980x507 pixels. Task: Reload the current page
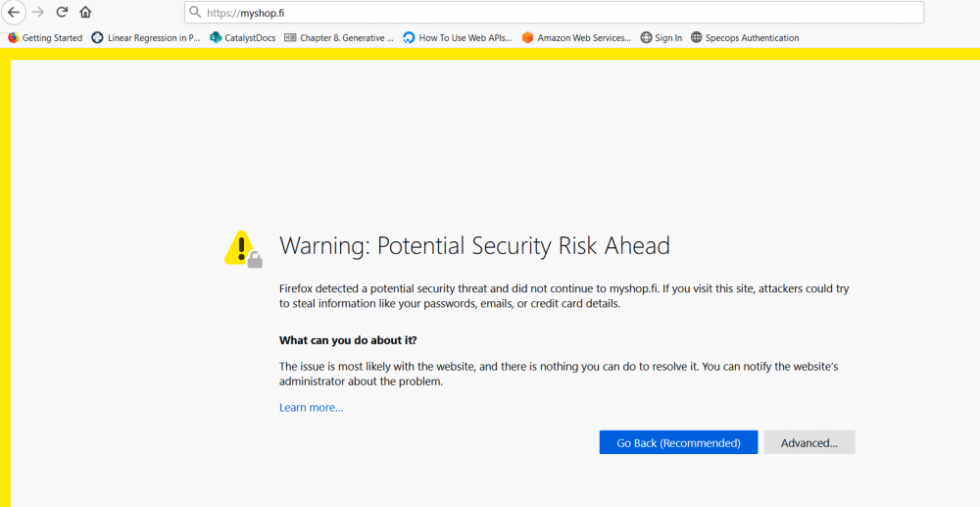[62, 13]
